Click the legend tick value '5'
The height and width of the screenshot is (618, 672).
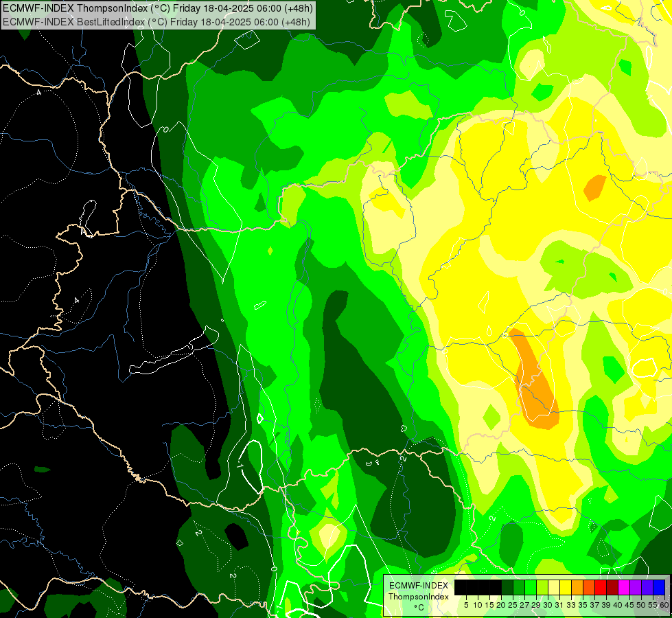(x=466, y=605)
